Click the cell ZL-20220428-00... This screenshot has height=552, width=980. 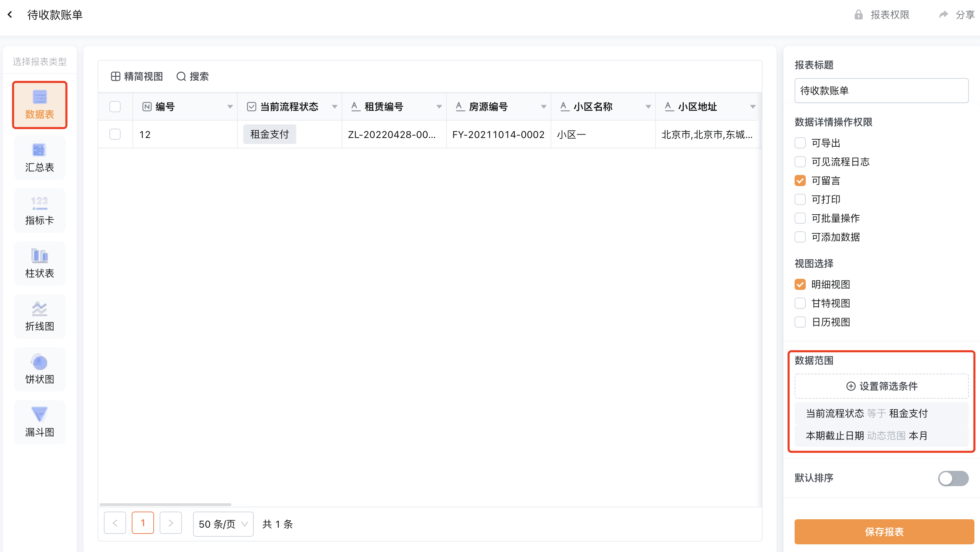[394, 134]
